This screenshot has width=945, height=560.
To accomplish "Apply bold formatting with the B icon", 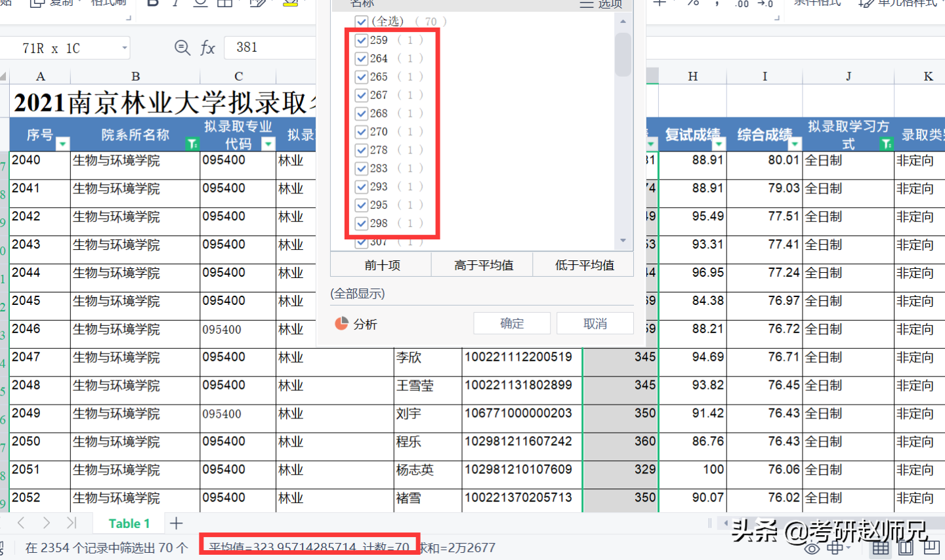I will [x=152, y=4].
